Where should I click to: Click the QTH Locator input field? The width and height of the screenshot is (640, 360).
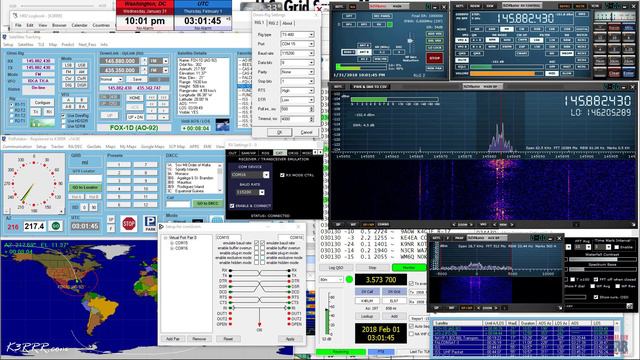[85, 178]
